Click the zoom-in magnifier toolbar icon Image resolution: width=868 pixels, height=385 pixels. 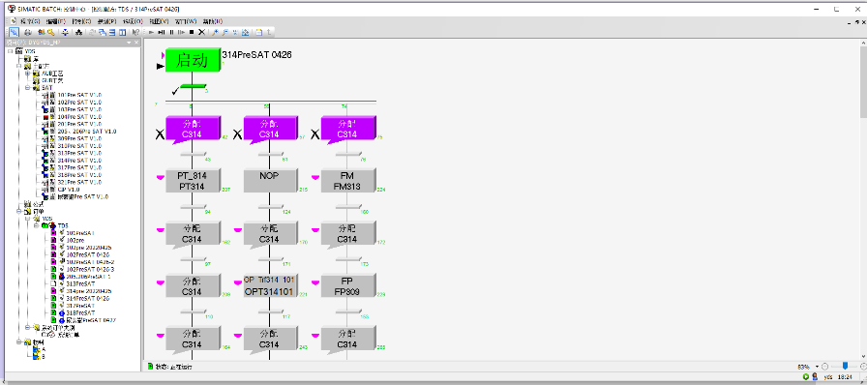coord(216,32)
